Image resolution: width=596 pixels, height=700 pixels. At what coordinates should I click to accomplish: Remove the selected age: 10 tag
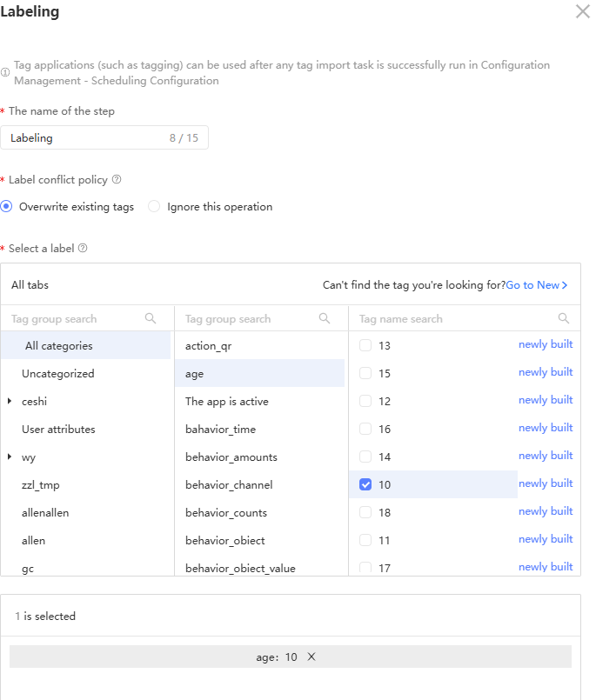tap(311, 657)
